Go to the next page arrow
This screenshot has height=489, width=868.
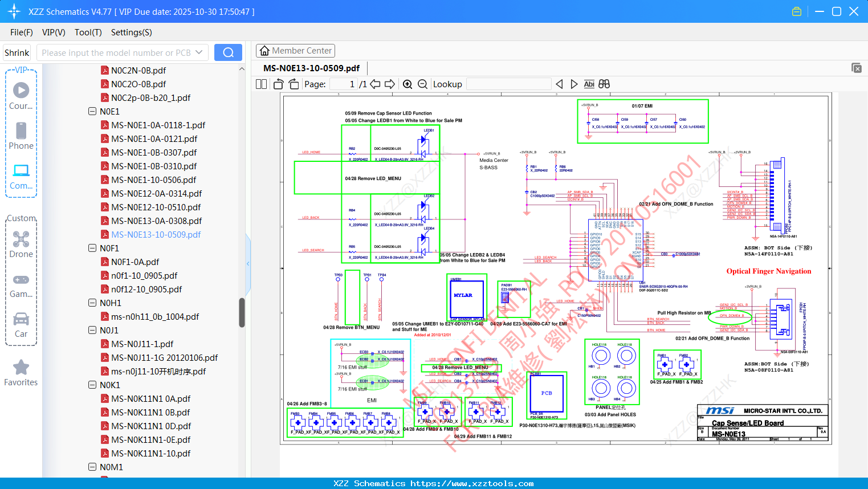[x=390, y=84]
